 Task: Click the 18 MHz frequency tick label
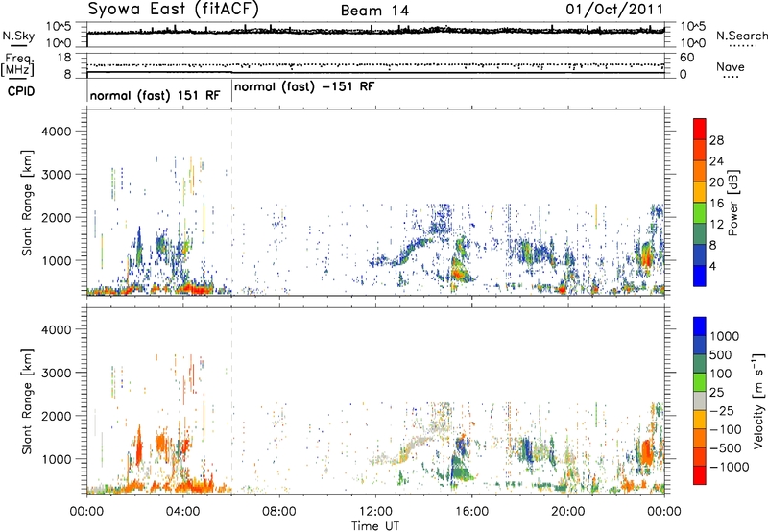click(x=64, y=58)
